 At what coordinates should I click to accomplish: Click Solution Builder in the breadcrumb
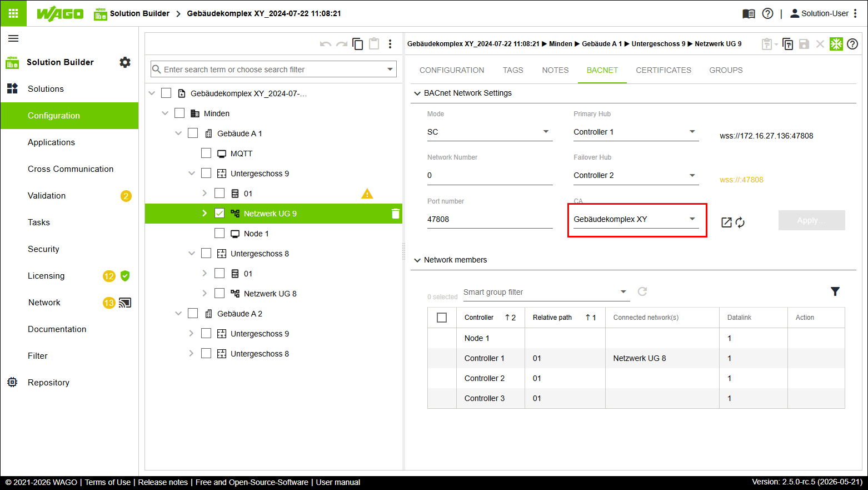pyautogui.click(x=139, y=13)
